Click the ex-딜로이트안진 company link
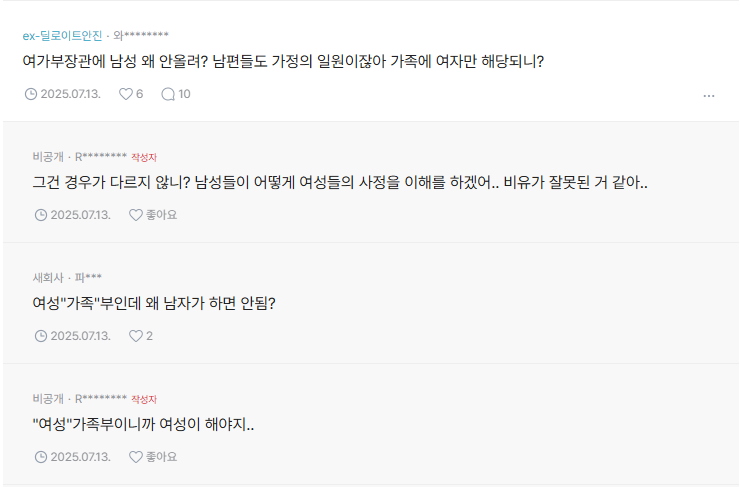 pyautogui.click(x=62, y=35)
